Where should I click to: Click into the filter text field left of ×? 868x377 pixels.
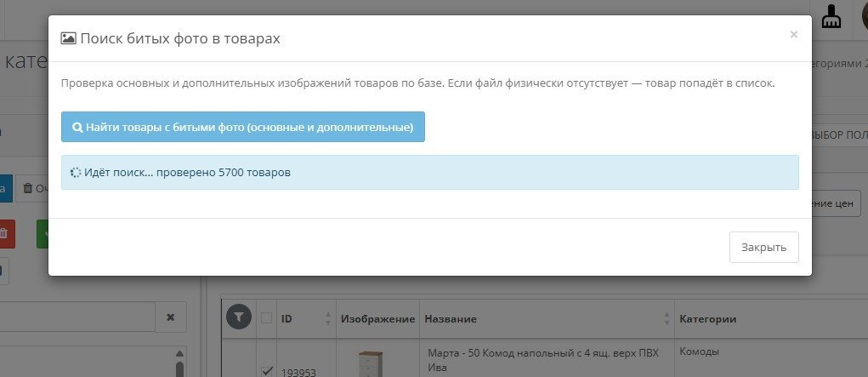(x=77, y=317)
